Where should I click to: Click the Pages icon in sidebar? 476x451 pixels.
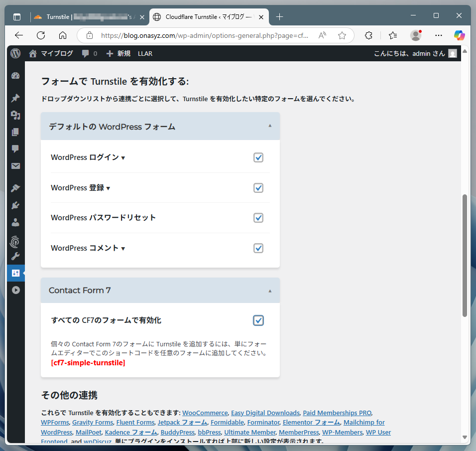pos(15,132)
